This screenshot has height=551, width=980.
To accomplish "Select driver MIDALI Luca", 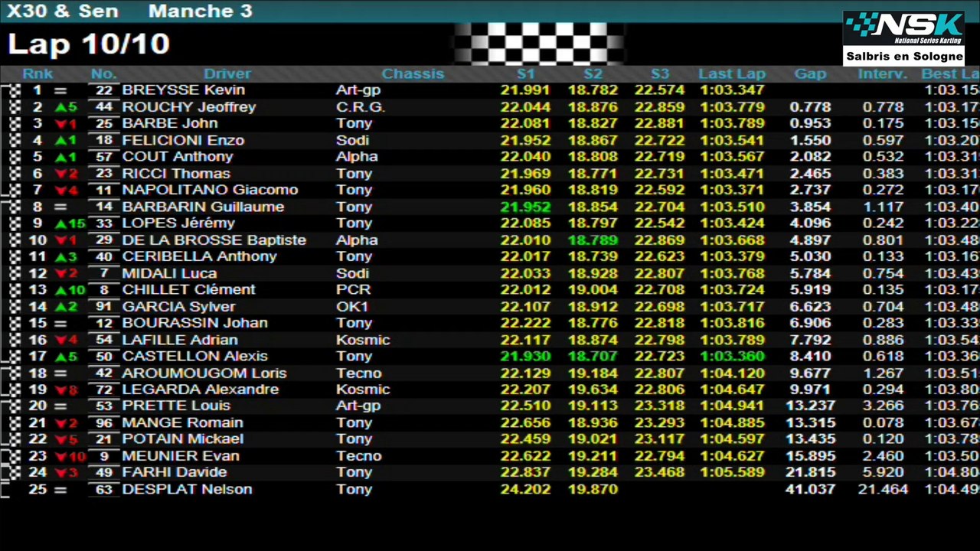I will click(169, 273).
